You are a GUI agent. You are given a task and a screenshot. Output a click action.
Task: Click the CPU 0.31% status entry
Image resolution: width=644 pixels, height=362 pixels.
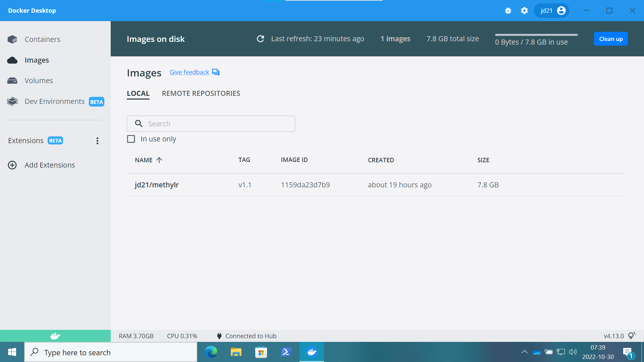coord(182,336)
